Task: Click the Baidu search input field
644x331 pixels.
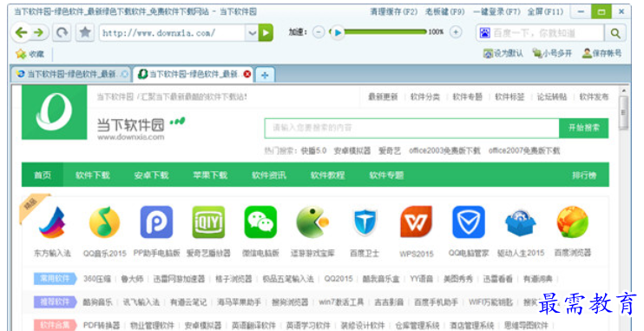Action: coord(548,33)
